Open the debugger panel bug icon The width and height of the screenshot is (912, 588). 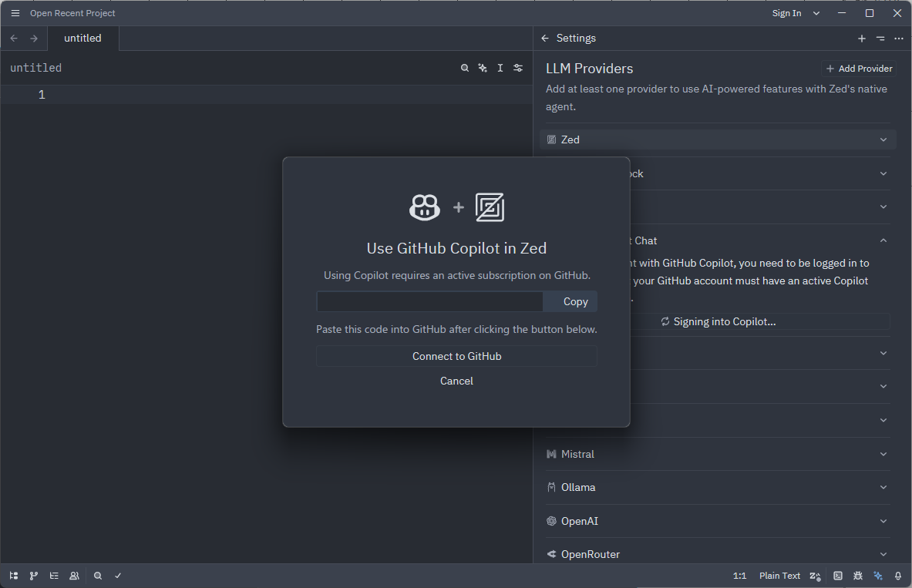coord(858,576)
